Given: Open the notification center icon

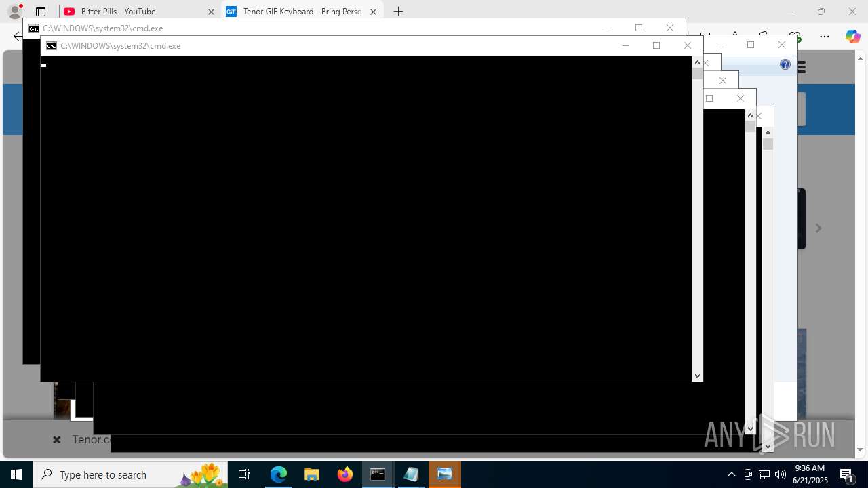Looking at the screenshot, I should [847, 474].
